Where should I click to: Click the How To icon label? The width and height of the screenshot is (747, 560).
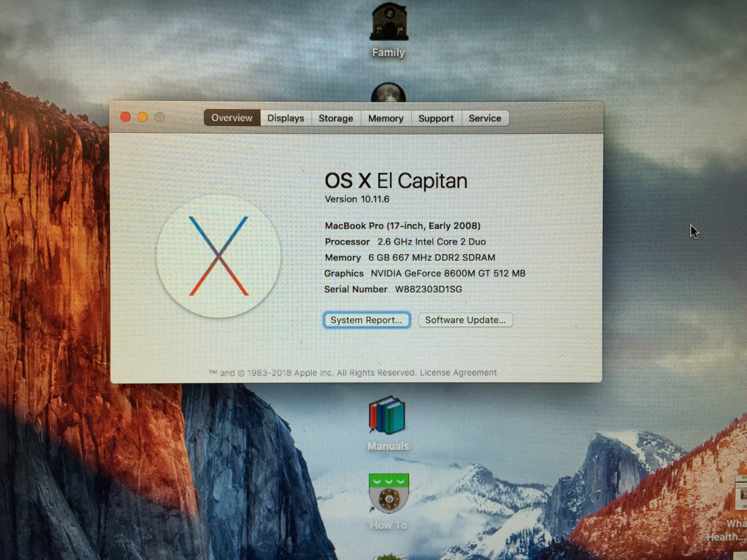click(388, 525)
